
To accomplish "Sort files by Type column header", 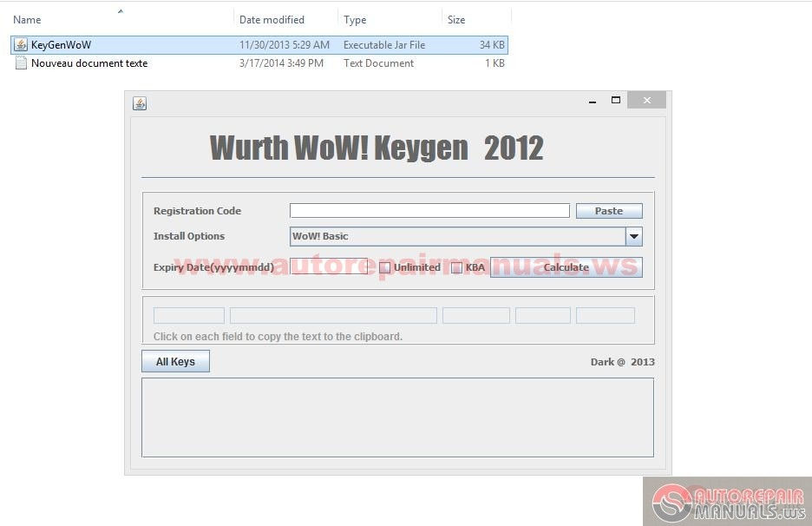I will [x=355, y=20].
